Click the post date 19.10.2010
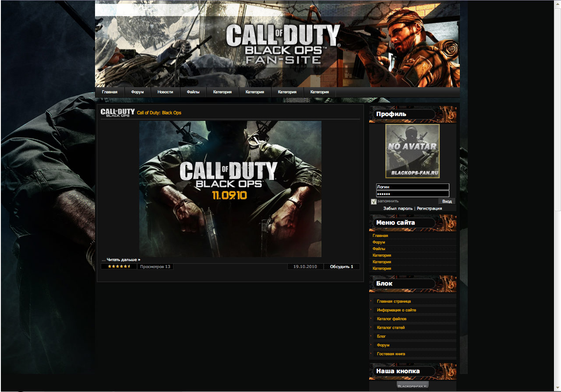This screenshot has width=561, height=392. tap(305, 266)
